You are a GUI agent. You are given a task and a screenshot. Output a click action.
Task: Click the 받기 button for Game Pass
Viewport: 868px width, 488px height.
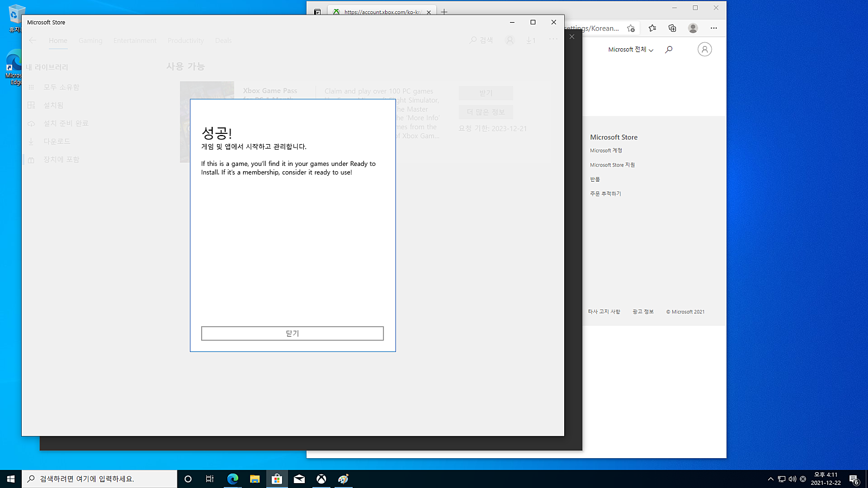486,93
